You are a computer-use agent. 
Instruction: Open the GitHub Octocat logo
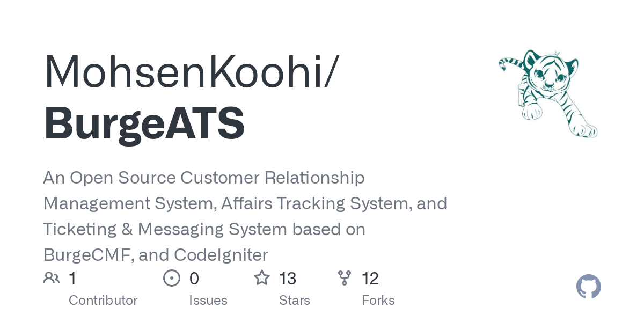(588, 287)
